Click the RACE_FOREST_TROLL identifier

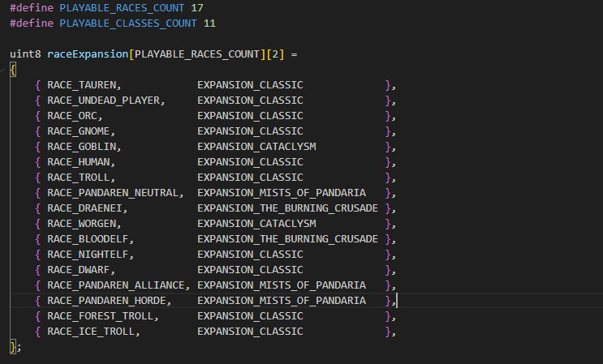tap(102, 316)
